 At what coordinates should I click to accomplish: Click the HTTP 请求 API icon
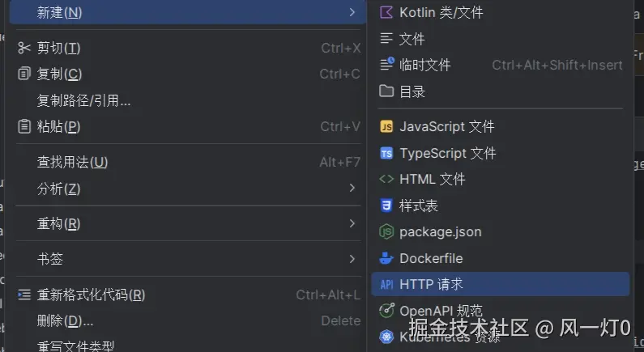pos(386,284)
